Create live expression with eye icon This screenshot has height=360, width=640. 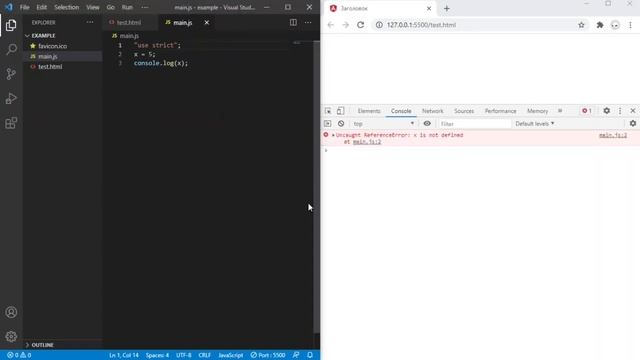427,123
